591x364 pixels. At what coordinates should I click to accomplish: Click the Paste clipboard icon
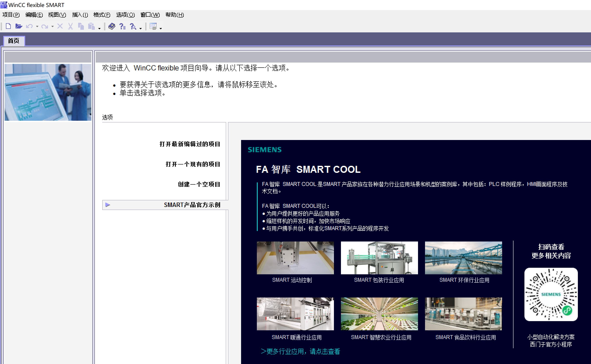tap(91, 26)
